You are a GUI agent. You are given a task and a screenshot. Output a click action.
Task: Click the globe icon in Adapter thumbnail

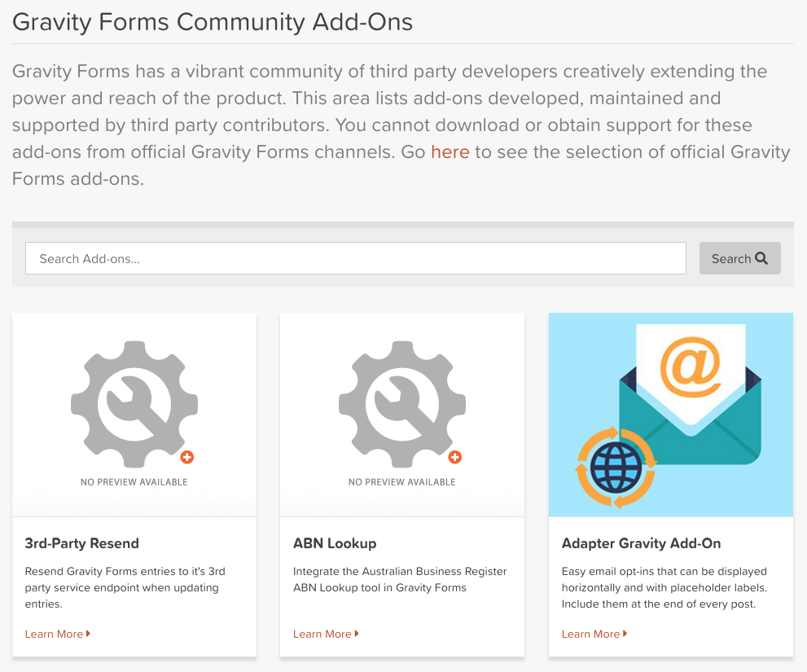click(616, 468)
